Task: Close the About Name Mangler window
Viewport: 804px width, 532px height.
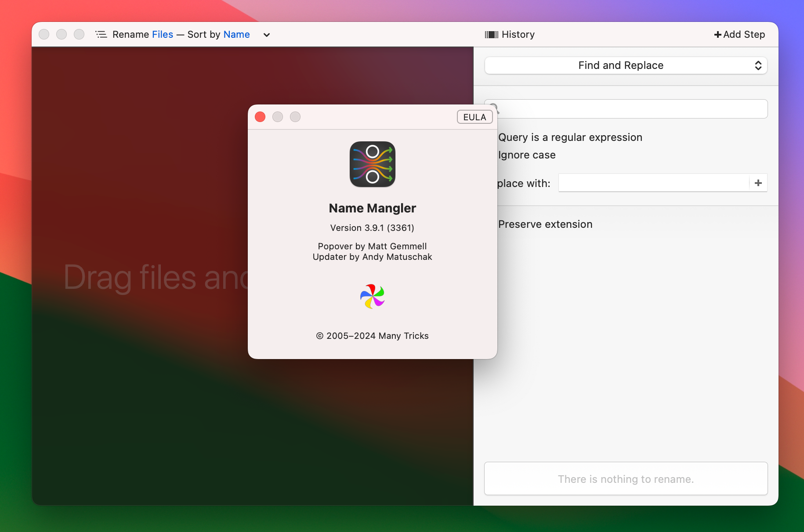Action: 260,117
